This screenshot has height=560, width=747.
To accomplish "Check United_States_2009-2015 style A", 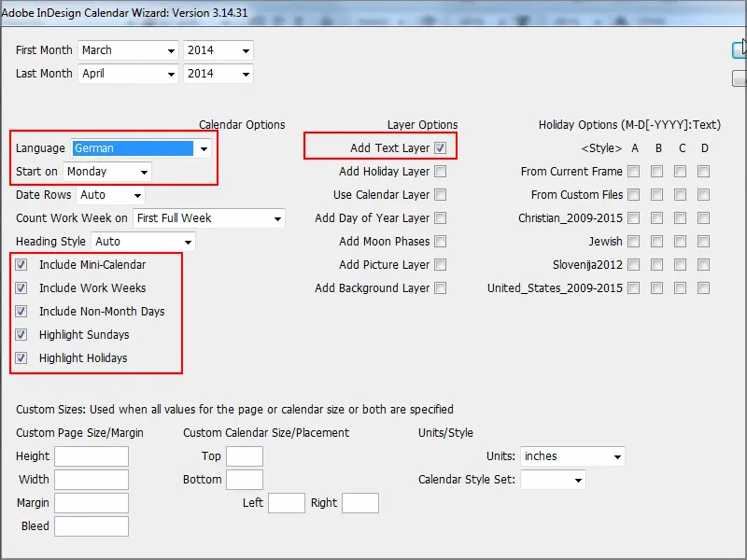I will coord(634,288).
